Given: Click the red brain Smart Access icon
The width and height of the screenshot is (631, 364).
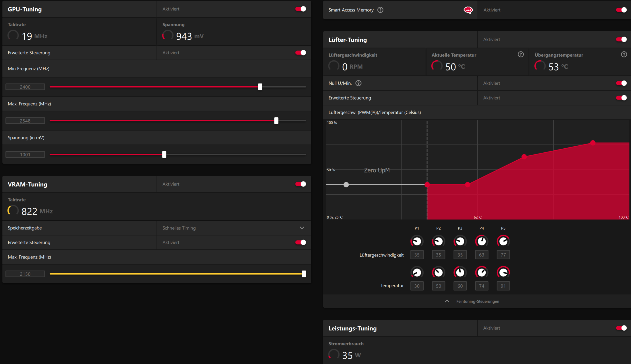Looking at the screenshot, I should pos(468,10).
